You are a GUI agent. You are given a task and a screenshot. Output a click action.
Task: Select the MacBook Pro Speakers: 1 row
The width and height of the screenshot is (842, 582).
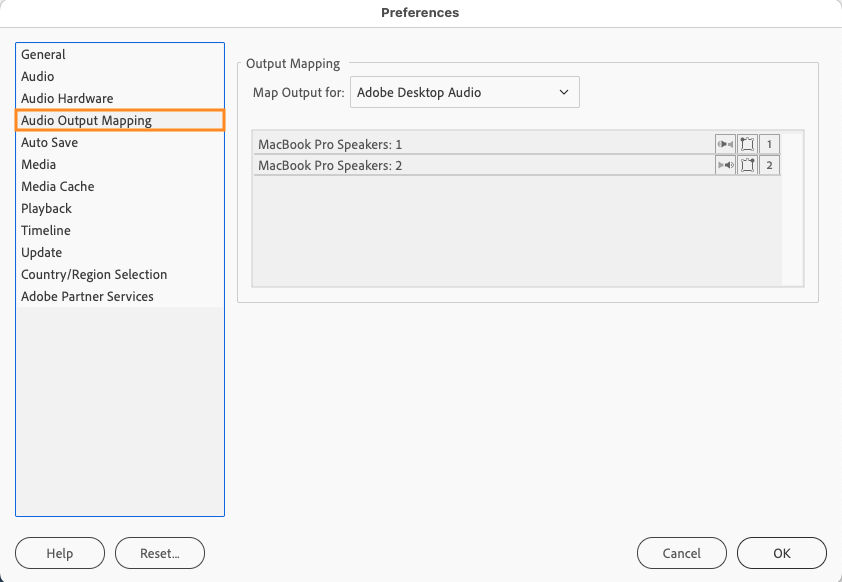[x=450, y=143]
